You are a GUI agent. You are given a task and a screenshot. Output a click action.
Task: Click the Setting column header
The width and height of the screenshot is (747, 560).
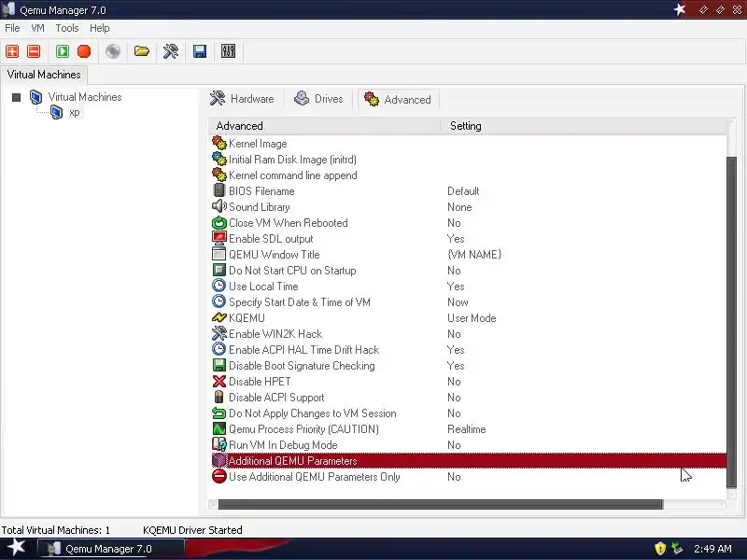click(585, 126)
